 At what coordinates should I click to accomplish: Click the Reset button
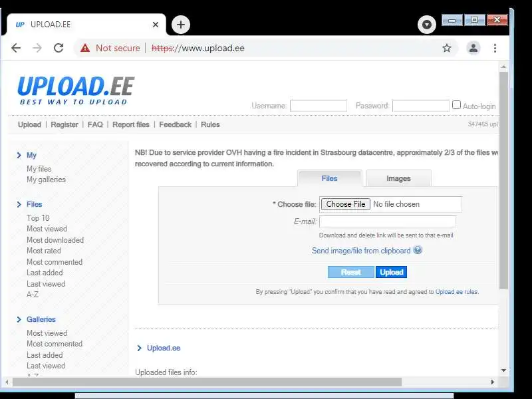[x=351, y=272]
